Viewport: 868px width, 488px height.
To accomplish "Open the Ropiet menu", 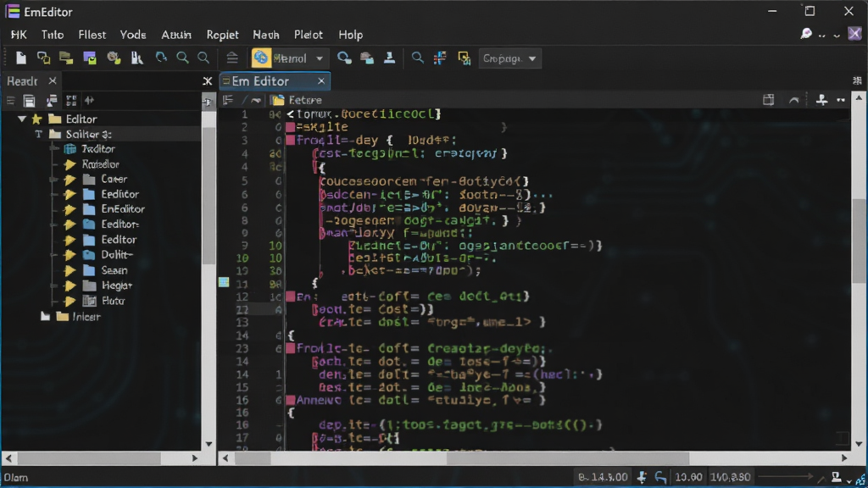I will pyautogui.click(x=222, y=34).
